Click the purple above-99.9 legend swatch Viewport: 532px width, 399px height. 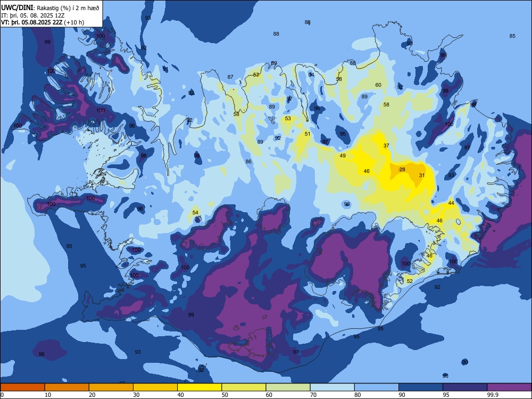pos(509,387)
